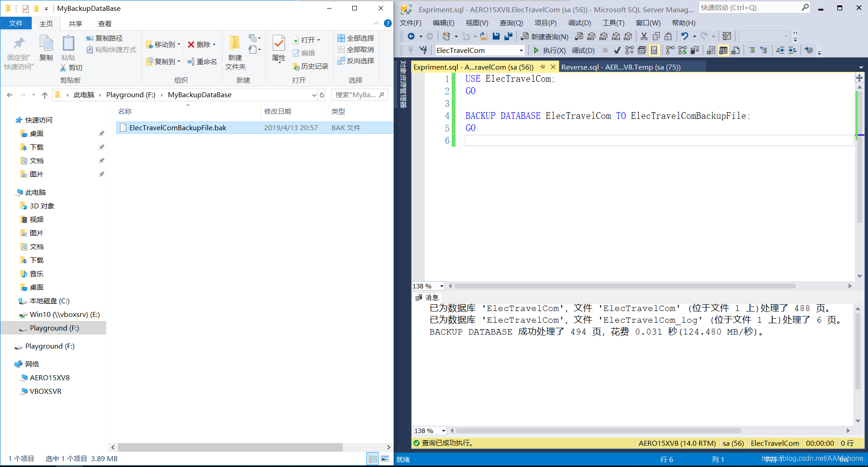
Task: Open the SSMS active documents tab list dropdown
Action: click(861, 67)
